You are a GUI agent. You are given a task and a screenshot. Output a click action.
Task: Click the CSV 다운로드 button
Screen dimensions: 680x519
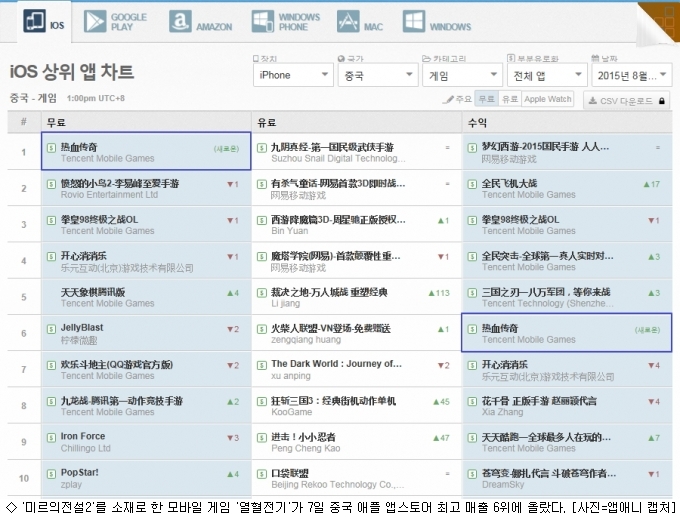click(626, 101)
